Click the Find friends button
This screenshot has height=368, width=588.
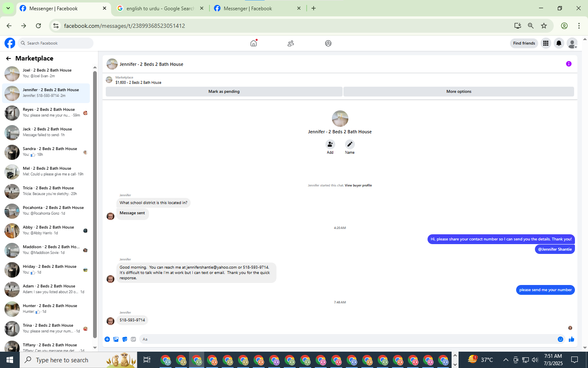pyautogui.click(x=524, y=43)
